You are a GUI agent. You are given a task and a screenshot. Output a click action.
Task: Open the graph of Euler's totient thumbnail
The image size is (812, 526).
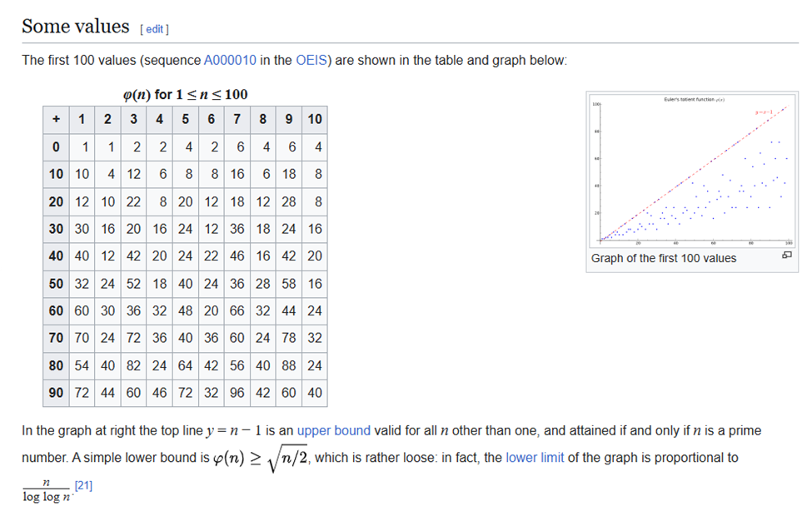(691, 171)
